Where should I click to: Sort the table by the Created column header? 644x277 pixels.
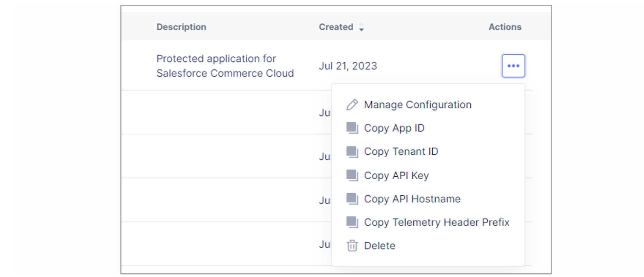click(336, 27)
